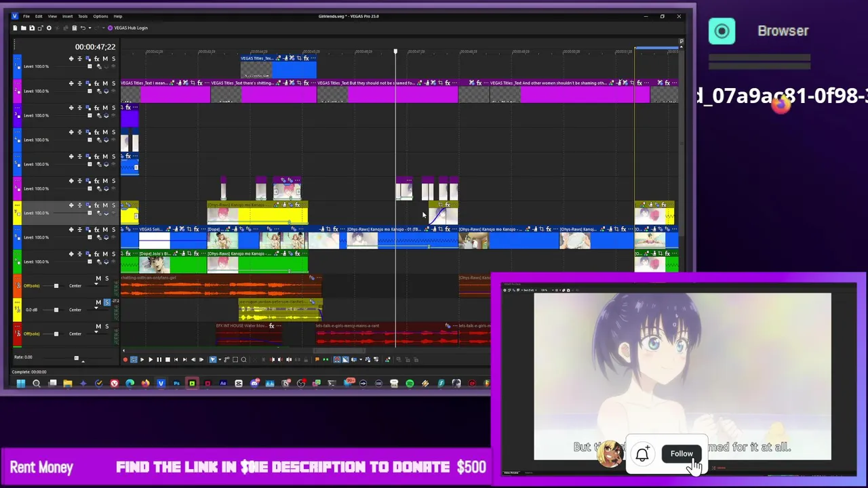Select the Selection Edit rectangle tool
Screen dimensions: 868x488
click(x=235, y=360)
